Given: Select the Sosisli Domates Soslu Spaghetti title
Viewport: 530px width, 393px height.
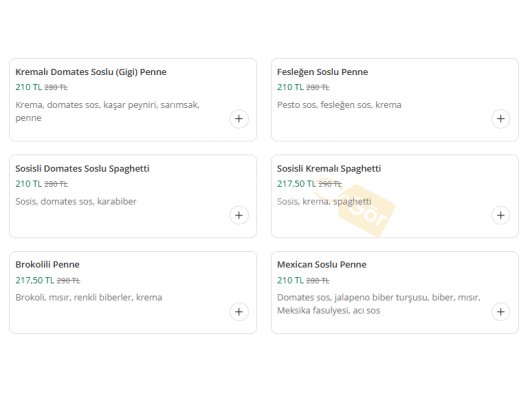Looking at the screenshot, I should click(82, 169).
